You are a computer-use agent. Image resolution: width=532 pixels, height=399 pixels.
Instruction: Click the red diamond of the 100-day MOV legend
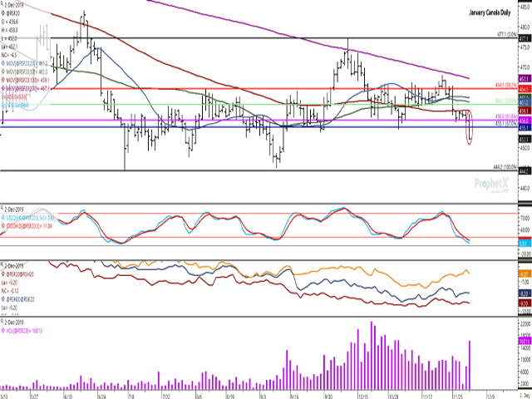[2, 80]
